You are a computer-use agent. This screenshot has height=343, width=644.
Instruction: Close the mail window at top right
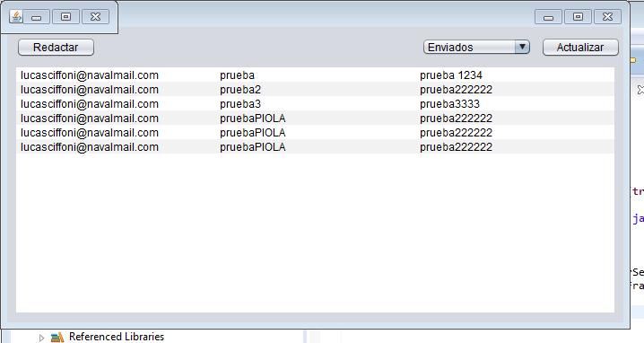click(607, 17)
